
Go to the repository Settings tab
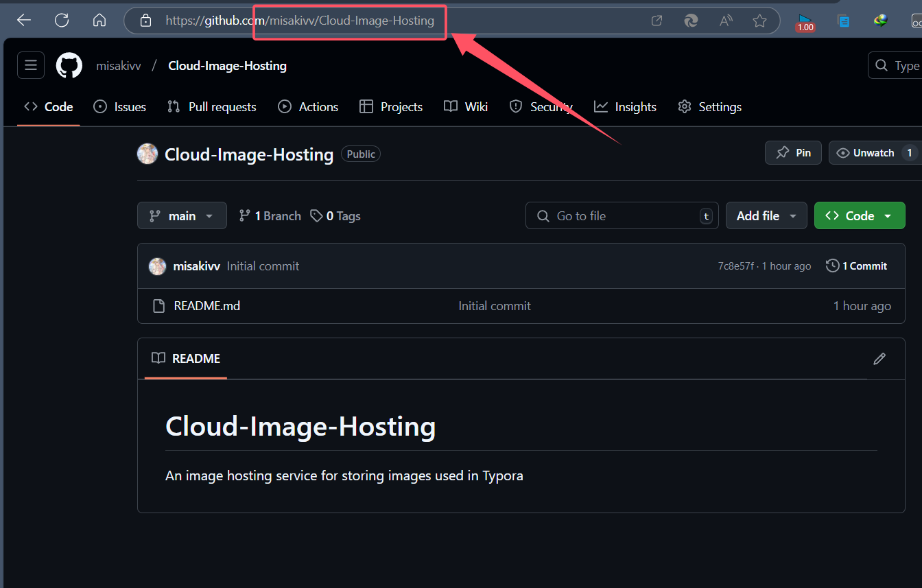709,107
